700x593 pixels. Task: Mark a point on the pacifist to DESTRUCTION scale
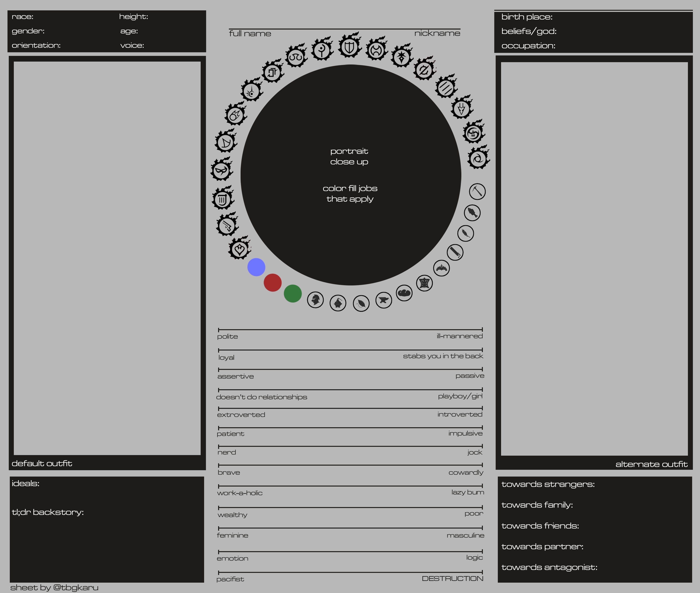tap(350, 572)
